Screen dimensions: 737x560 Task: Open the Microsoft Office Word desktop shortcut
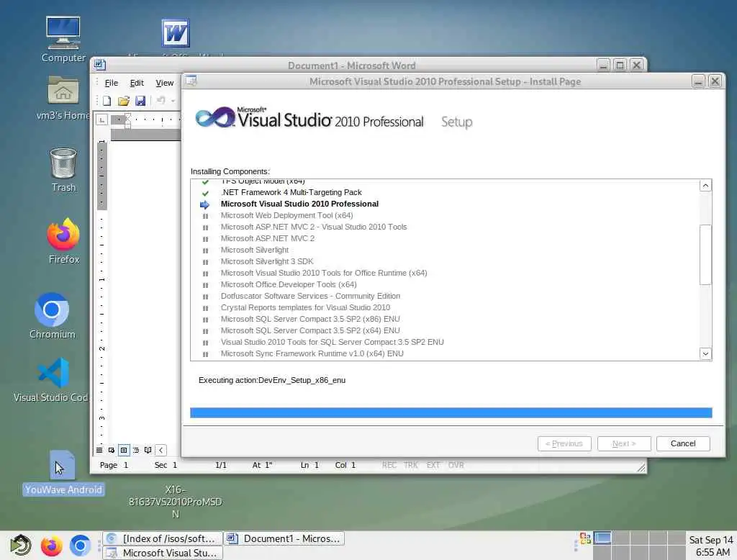(x=176, y=33)
